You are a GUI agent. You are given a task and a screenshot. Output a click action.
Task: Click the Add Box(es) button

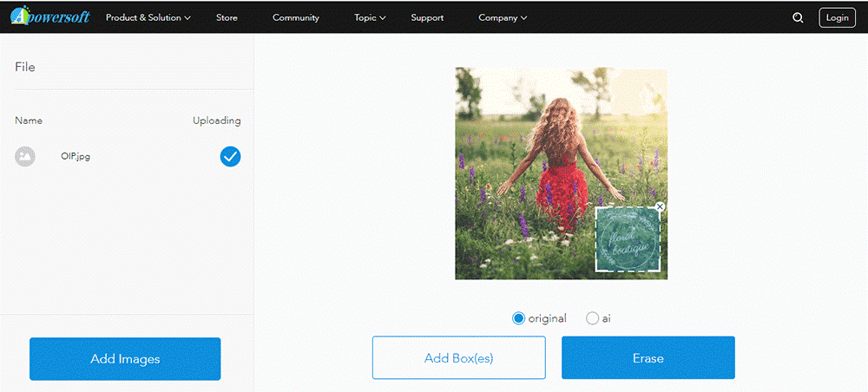click(458, 358)
